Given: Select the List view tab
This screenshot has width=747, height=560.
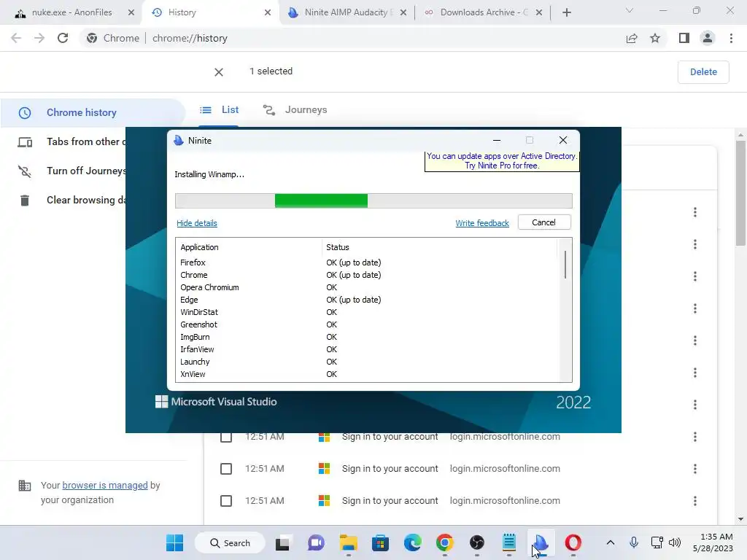Looking at the screenshot, I should click(220, 110).
